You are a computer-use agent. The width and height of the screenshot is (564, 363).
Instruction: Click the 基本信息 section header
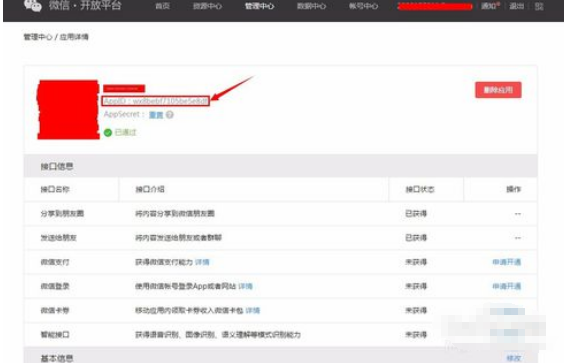point(57,358)
